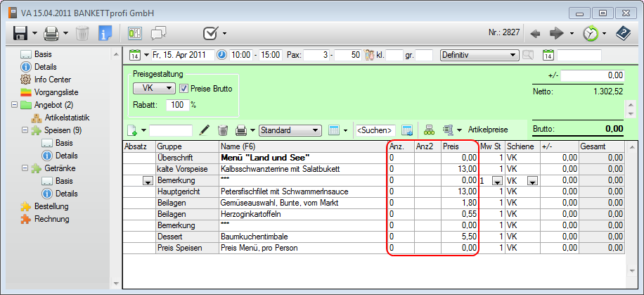Viewport: 644px width, 295px height.
Task: Select the Baumkuchentimbale dessert row
Action: pos(302,237)
